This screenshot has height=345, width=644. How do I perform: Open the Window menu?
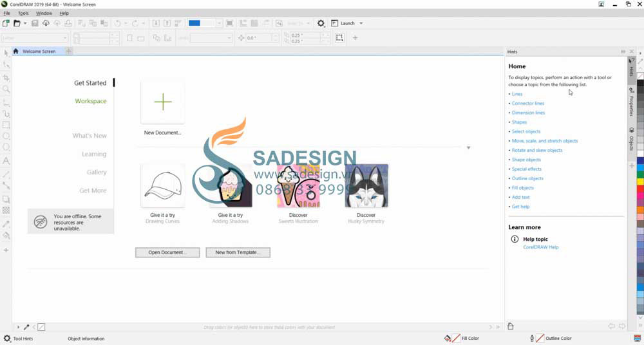click(x=44, y=14)
